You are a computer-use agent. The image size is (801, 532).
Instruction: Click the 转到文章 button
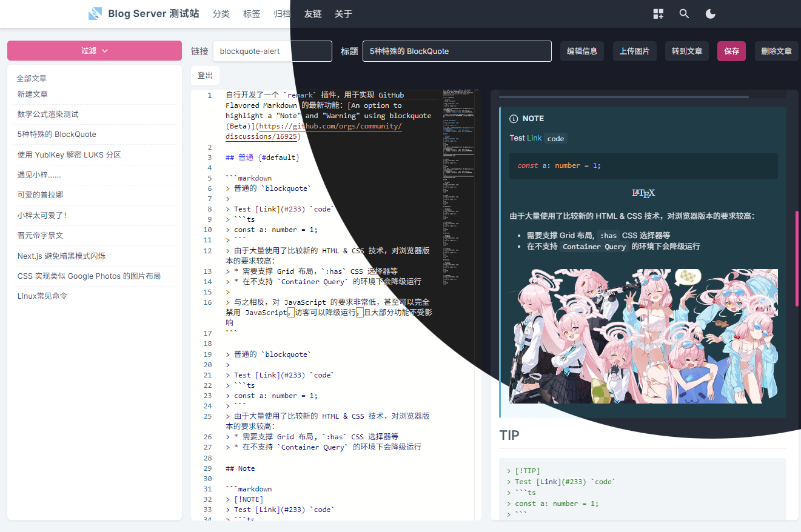(x=687, y=51)
